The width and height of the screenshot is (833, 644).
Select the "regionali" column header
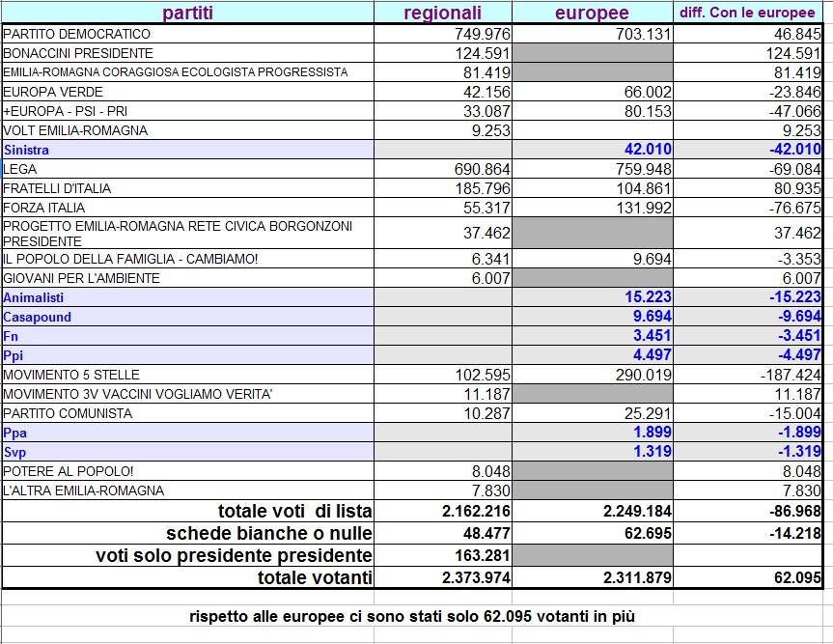click(442, 13)
